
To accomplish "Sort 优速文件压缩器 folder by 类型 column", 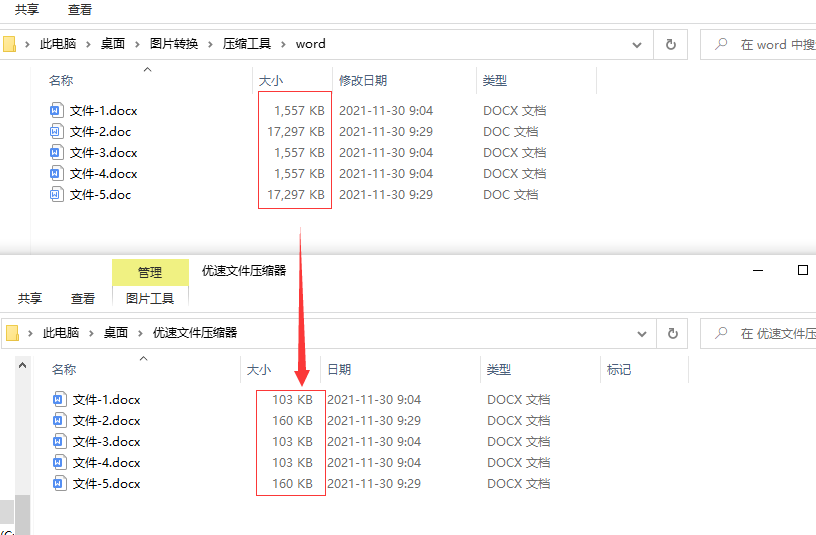I will tap(499, 370).
